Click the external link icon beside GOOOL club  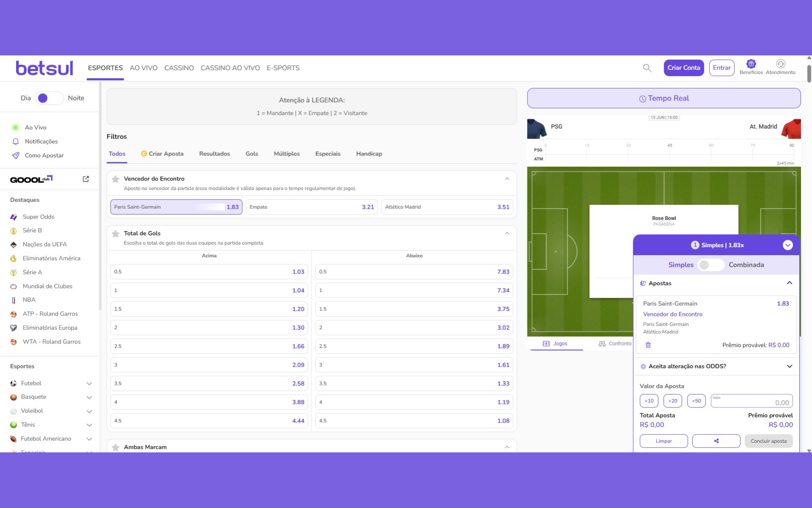86,179
